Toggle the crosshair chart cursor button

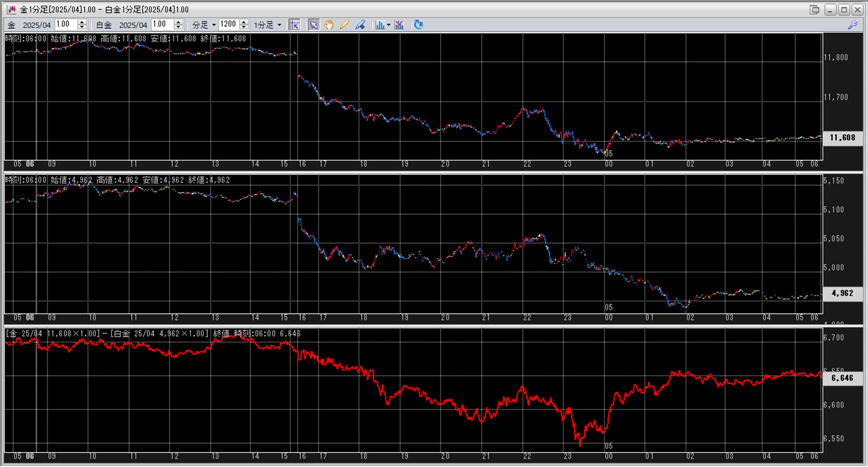(295, 25)
